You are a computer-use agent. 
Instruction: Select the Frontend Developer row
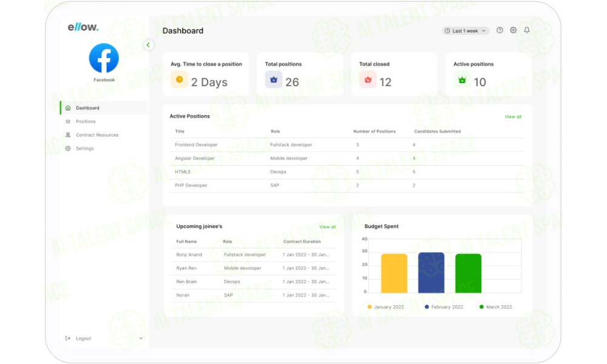[x=347, y=145]
